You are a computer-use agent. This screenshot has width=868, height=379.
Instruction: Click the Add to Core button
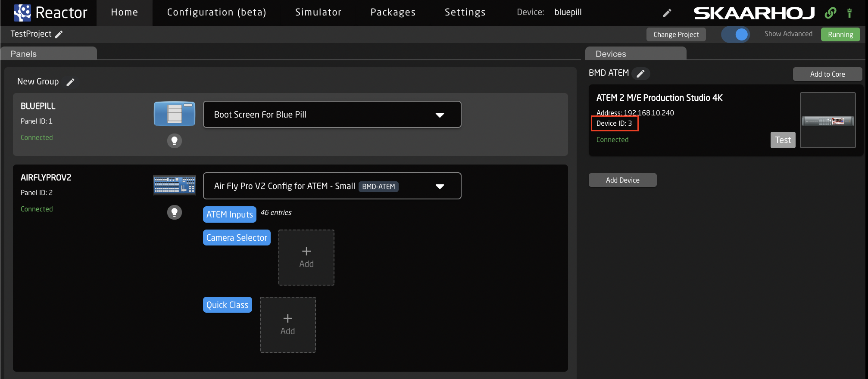(x=827, y=74)
